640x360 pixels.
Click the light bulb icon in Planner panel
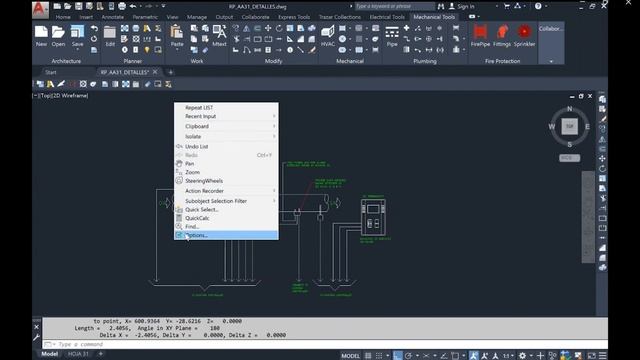[147, 50]
